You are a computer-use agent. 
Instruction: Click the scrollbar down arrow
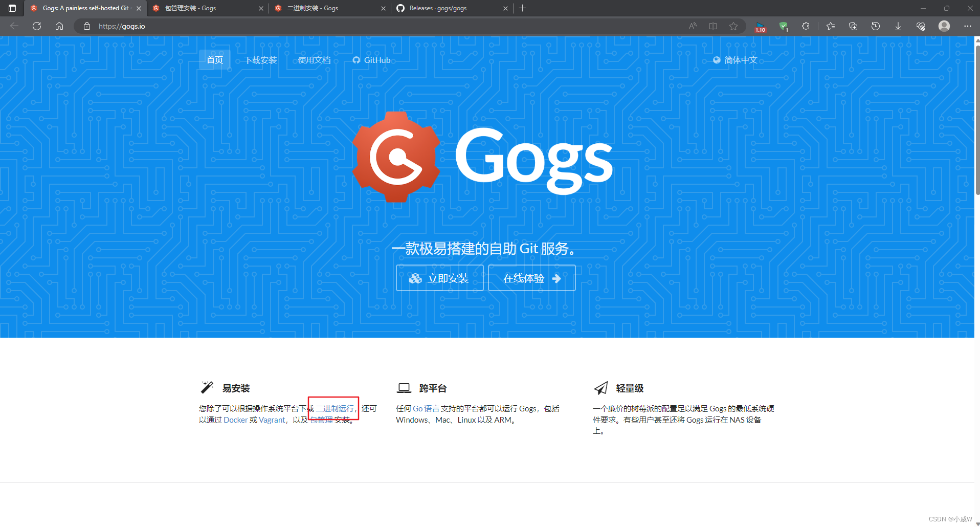tap(977, 523)
